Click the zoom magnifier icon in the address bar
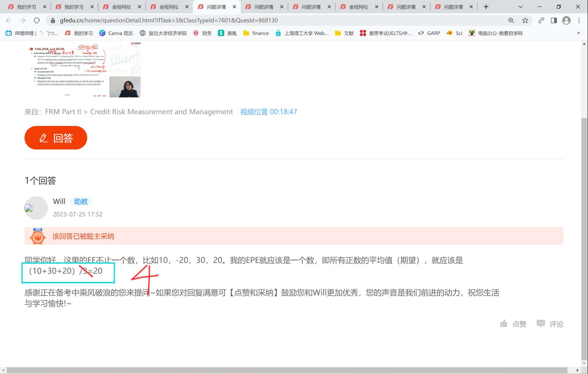This screenshot has width=588, height=374. (511, 20)
